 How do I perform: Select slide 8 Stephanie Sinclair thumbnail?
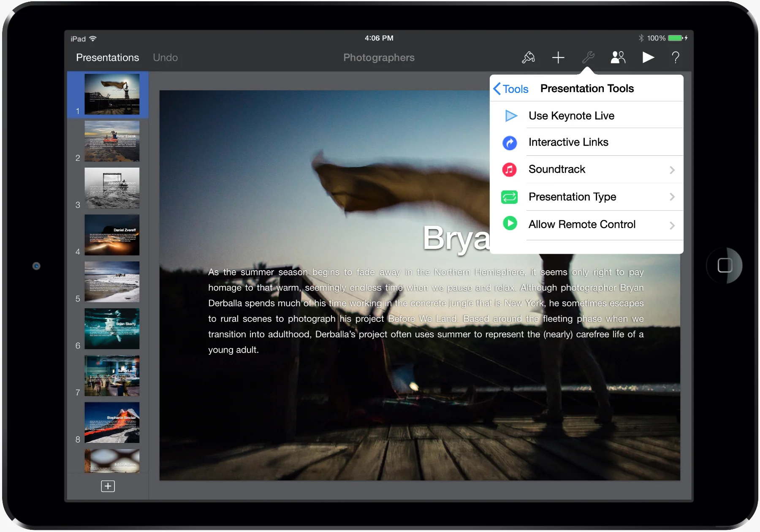point(112,422)
